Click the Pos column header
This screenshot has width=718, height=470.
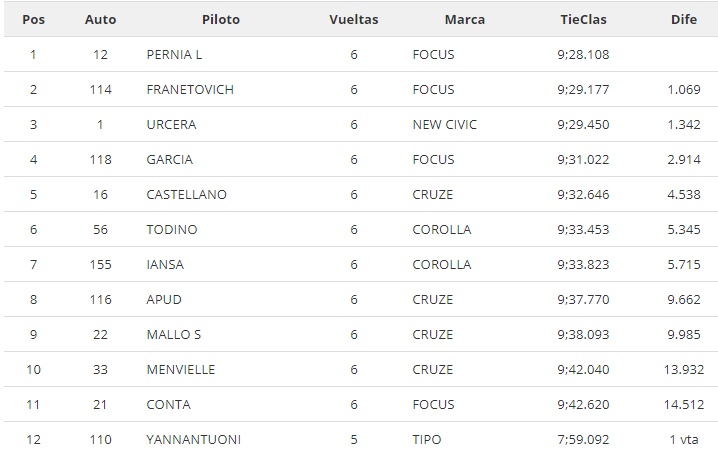(33, 20)
